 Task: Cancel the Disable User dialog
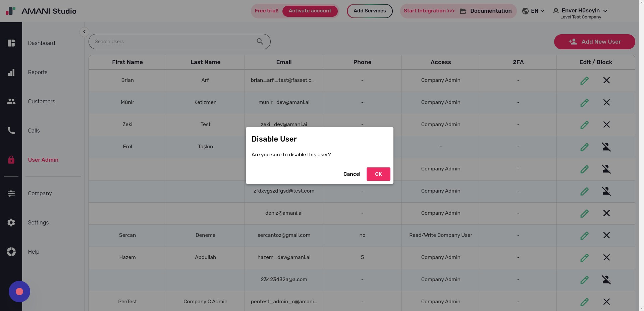tap(352, 174)
